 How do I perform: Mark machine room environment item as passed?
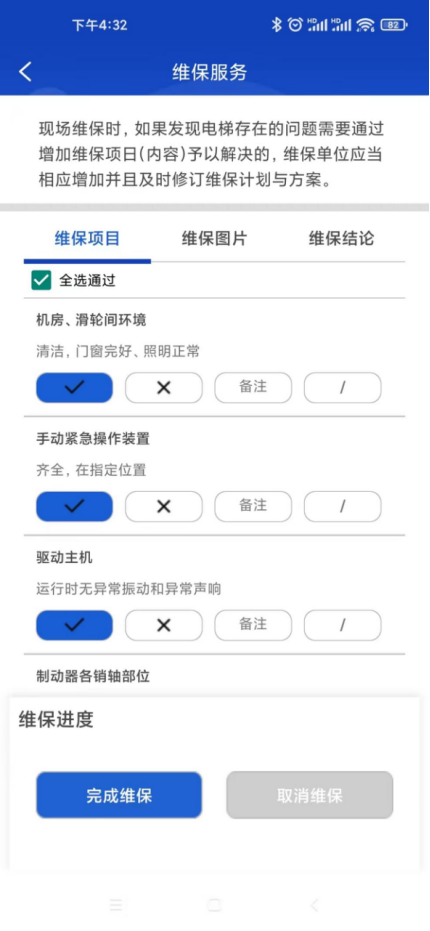pyautogui.click(x=74, y=388)
